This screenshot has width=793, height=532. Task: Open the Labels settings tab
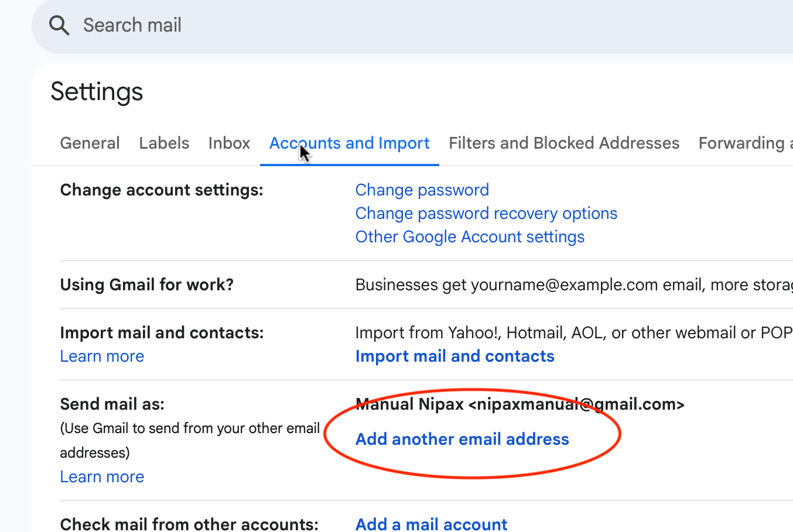coord(164,143)
